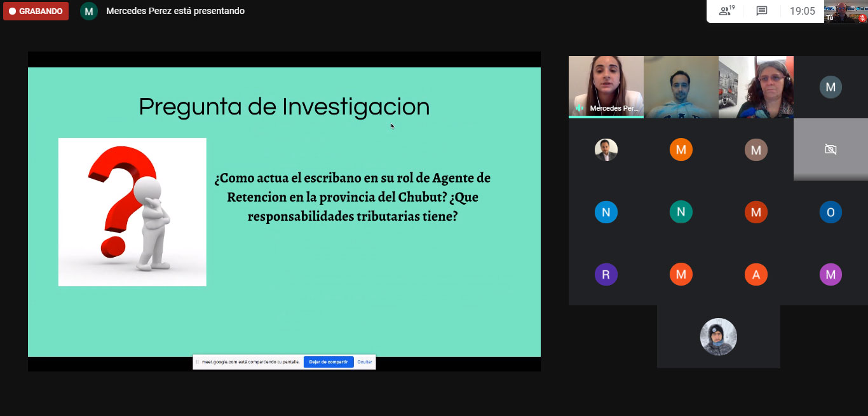Open the meeting chat panel
Screen dimensions: 868x416
[762, 11]
